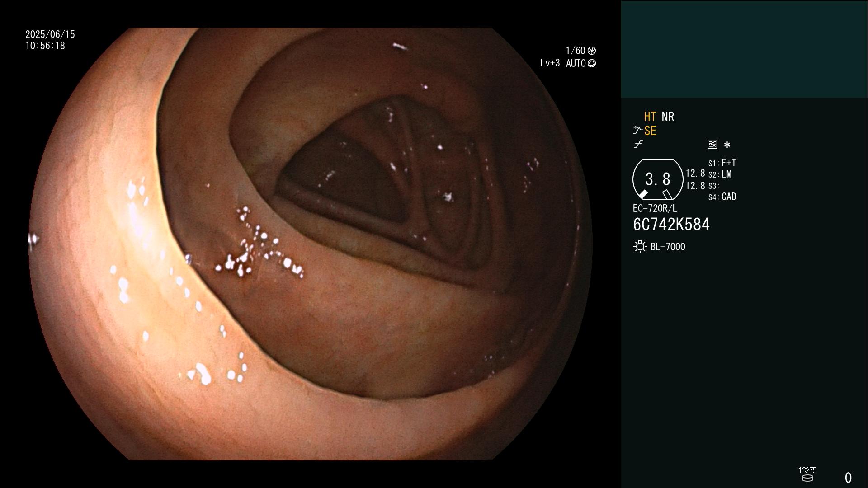
Task: Click the auto iris icon next to AUTO
Action: (592, 63)
